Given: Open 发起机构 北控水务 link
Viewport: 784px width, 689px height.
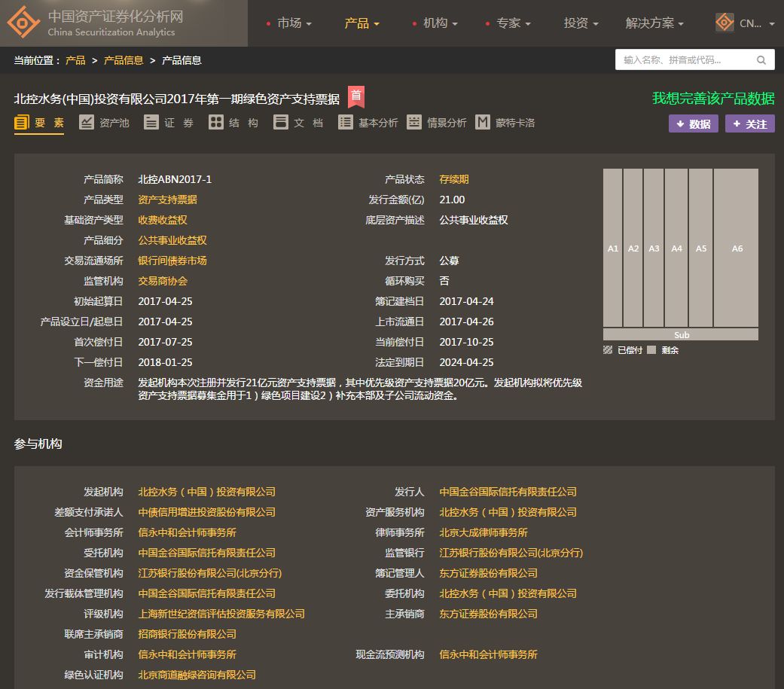Looking at the screenshot, I should coord(207,492).
